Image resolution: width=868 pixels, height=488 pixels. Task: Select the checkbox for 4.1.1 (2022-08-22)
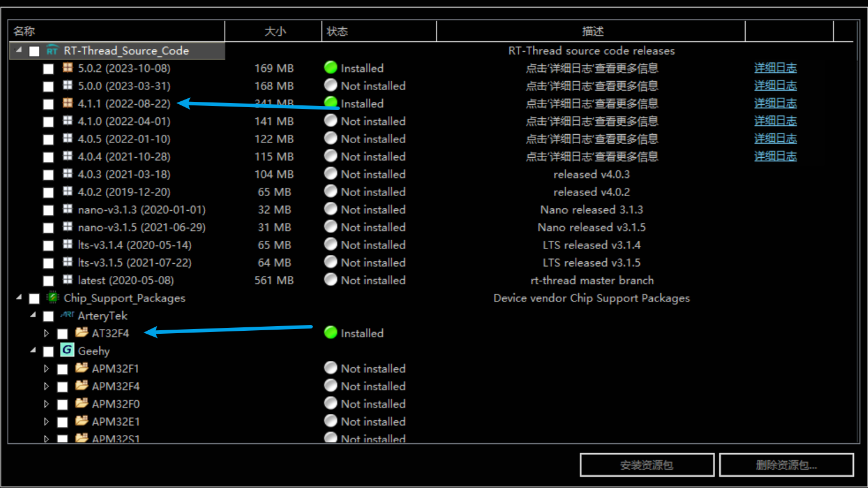(48, 104)
